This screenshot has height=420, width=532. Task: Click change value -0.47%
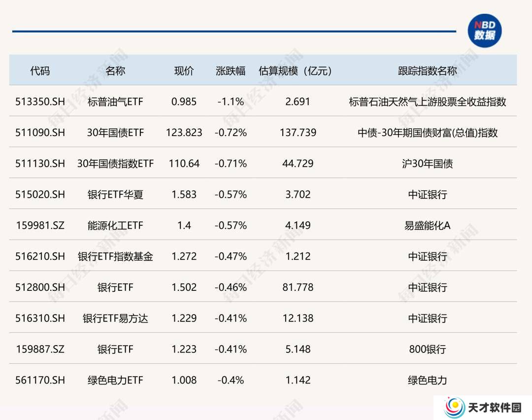point(231,256)
